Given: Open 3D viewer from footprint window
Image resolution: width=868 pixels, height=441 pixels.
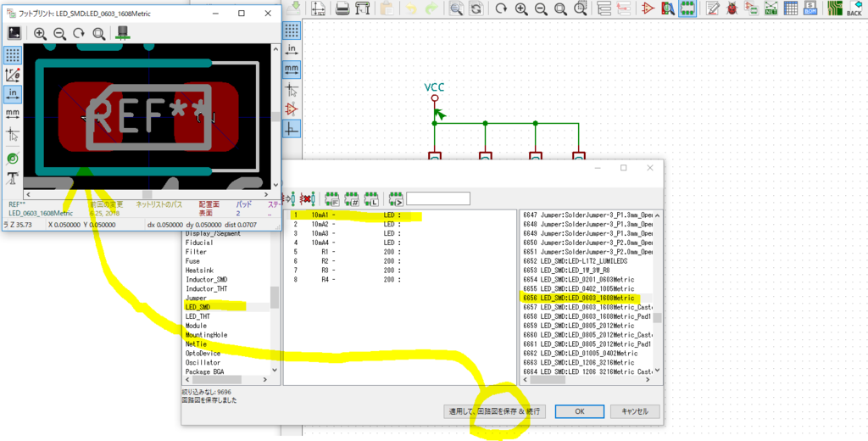Looking at the screenshot, I should click(123, 33).
